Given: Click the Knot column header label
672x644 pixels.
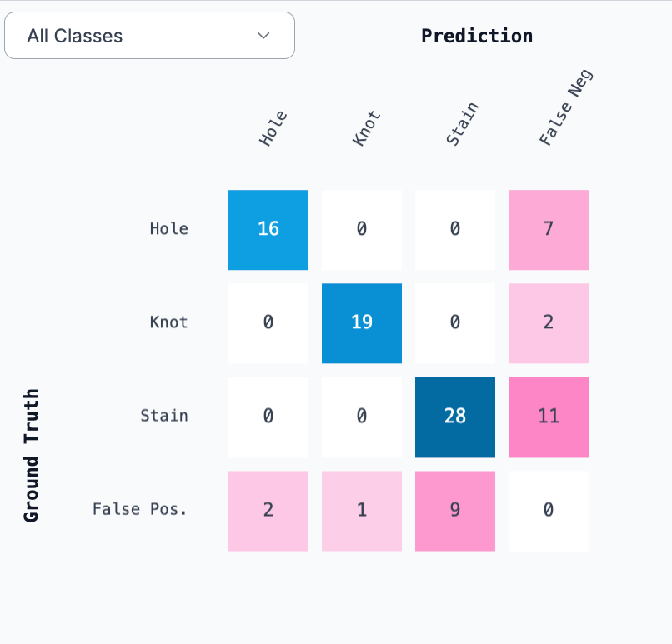Looking at the screenshot, I should coord(366,128).
